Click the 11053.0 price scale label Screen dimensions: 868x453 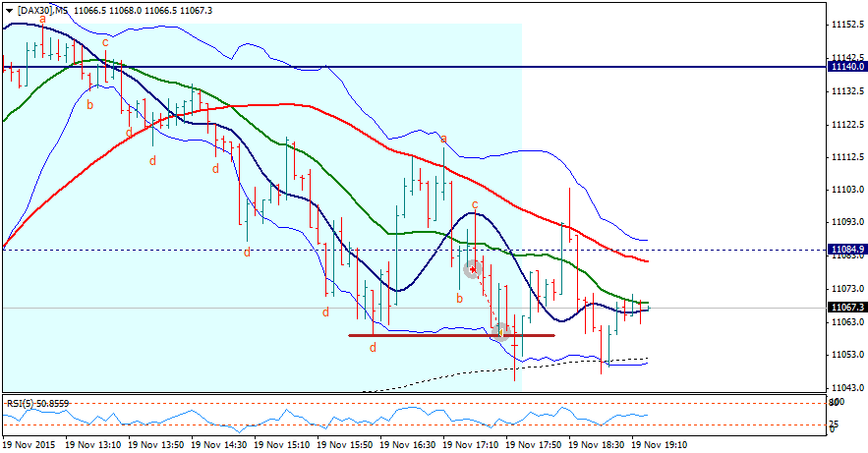pyautogui.click(x=847, y=355)
